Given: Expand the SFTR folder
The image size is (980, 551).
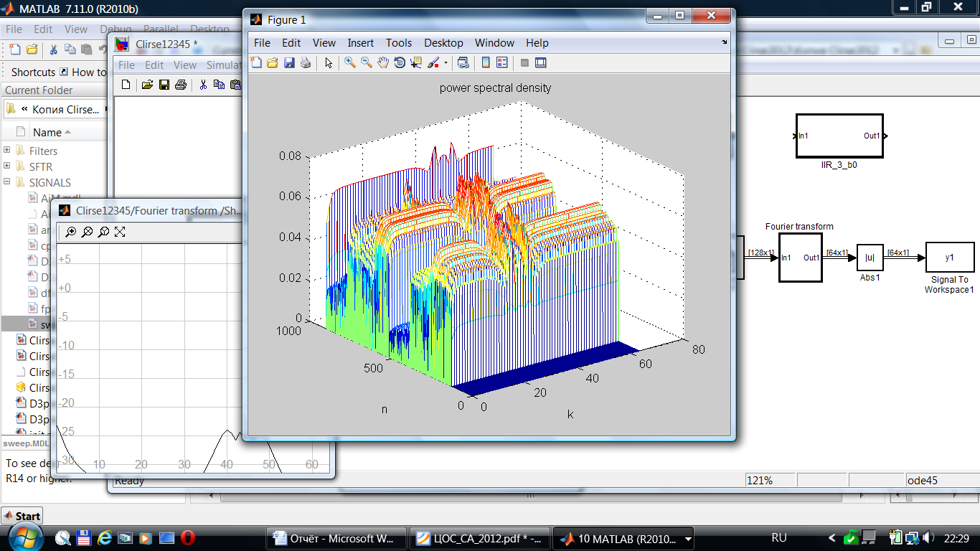Looking at the screenshot, I should pos(7,166).
